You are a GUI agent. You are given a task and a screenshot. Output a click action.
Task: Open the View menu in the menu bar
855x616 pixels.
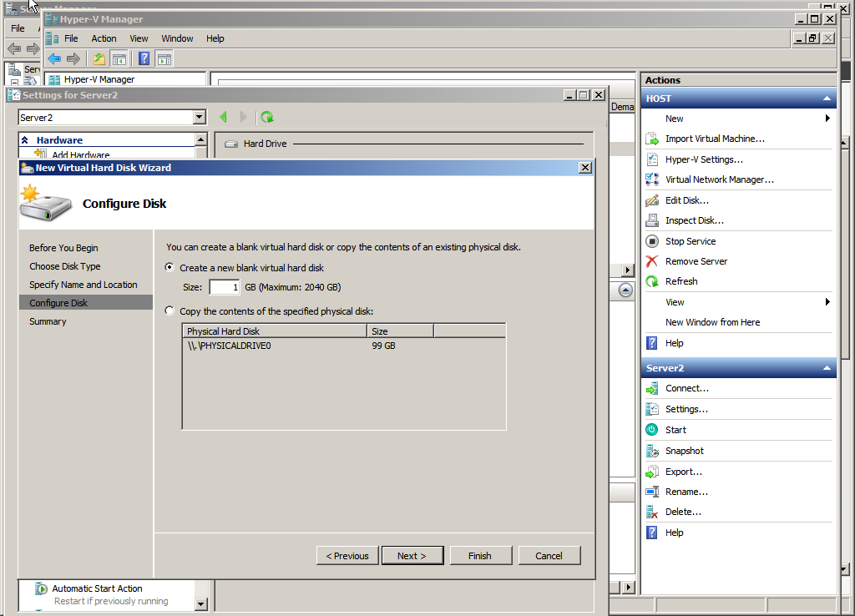[x=139, y=38]
